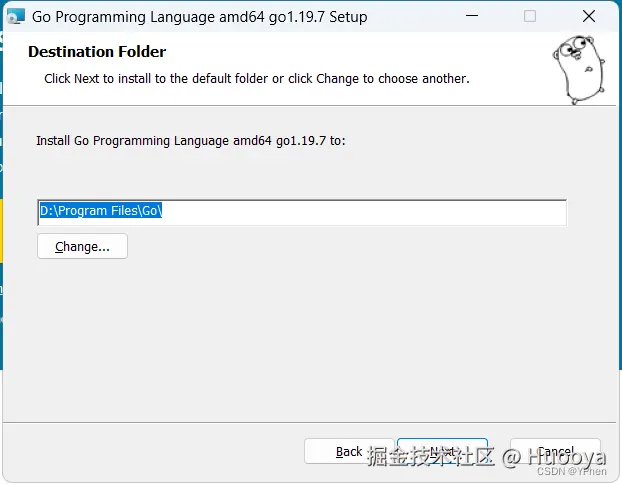Click the Destination Folder heading
The image size is (622, 485).
pos(97,52)
